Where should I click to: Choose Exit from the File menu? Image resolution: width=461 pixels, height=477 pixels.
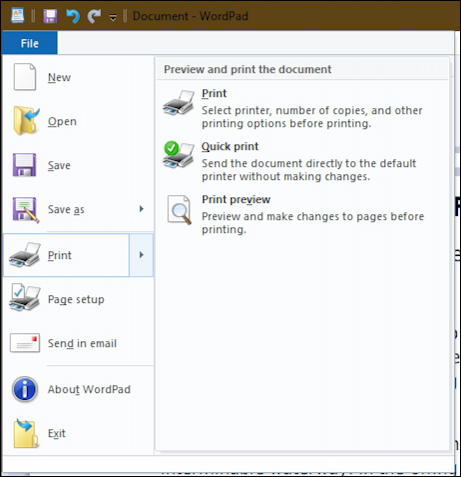click(x=57, y=433)
